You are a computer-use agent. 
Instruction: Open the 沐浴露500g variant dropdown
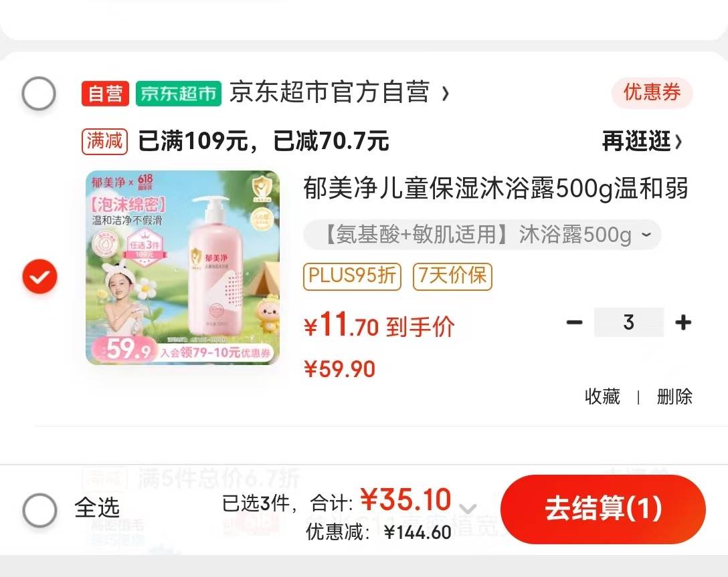tap(482, 234)
